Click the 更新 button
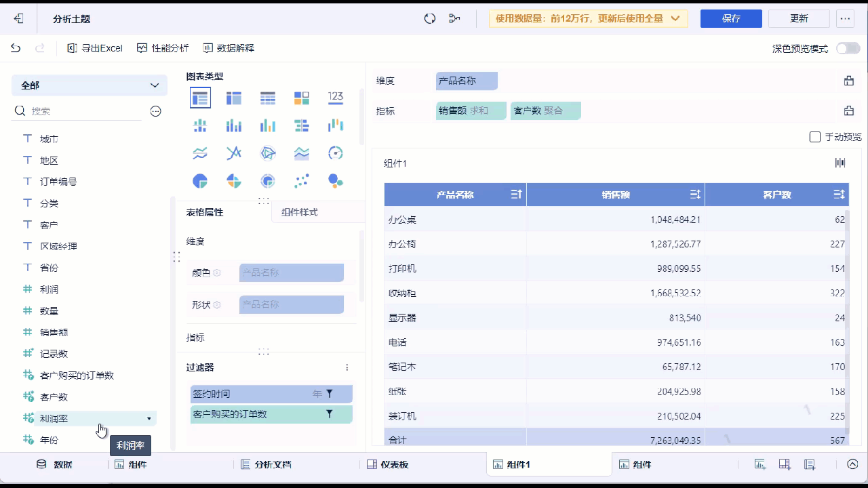The width and height of the screenshot is (868, 488). click(x=799, y=19)
